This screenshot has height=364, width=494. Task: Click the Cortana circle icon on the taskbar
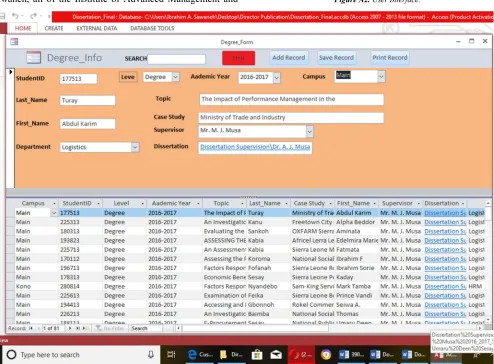(x=11, y=355)
